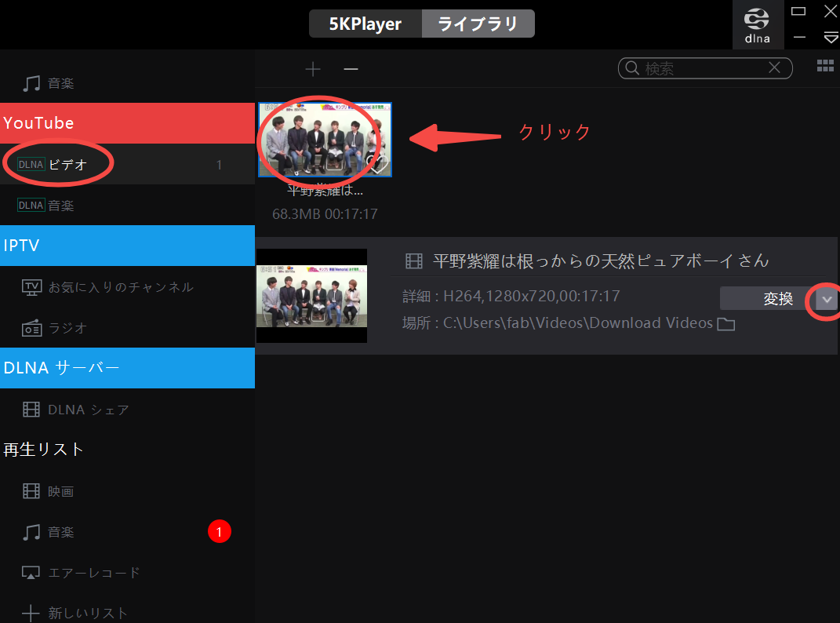Open お気に入りのチャンネル under IPTV
The image size is (840, 623).
pos(128,287)
